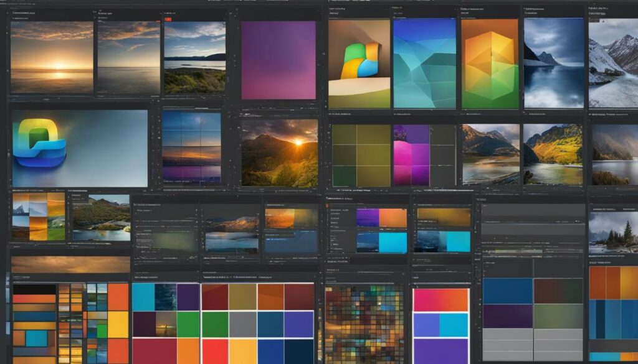This screenshot has height=364, width=638.
Task: Select the large blue-yellow 3D logo image
Action: tap(80, 148)
